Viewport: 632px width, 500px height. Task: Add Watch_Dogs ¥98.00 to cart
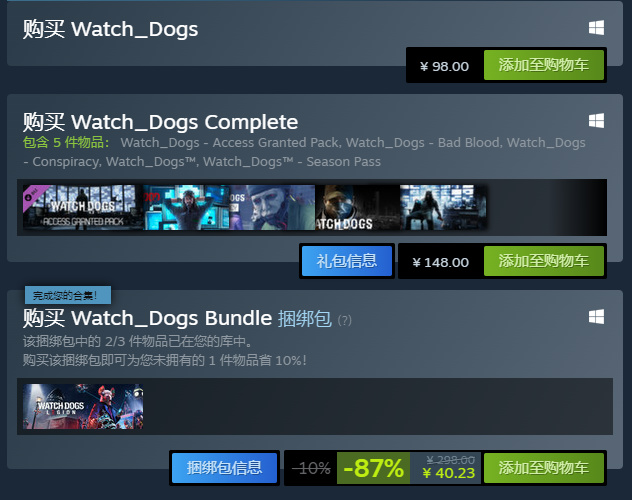544,65
